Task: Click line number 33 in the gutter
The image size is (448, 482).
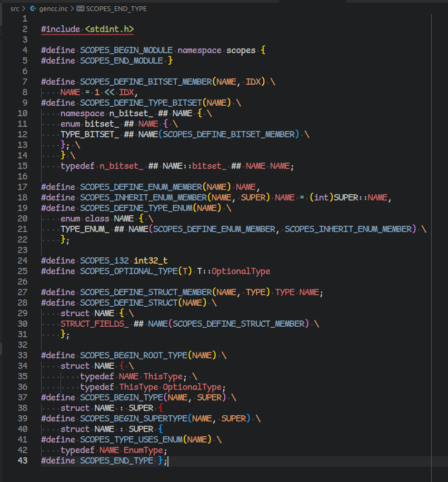Action: tap(23, 355)
